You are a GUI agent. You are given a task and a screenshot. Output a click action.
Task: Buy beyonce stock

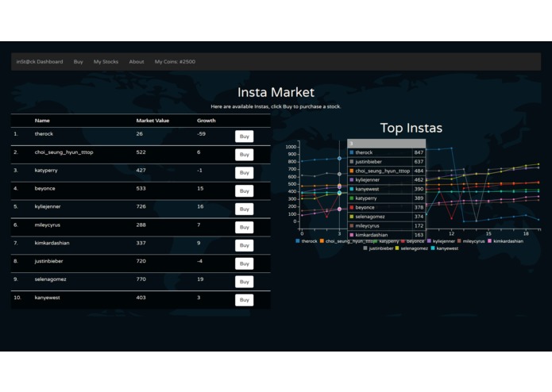[x=245, y=191]
